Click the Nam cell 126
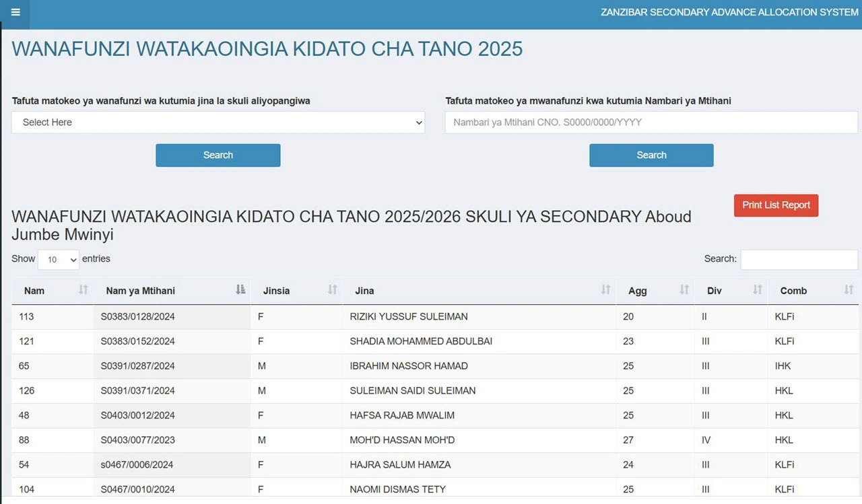 (x=26, y=390)
